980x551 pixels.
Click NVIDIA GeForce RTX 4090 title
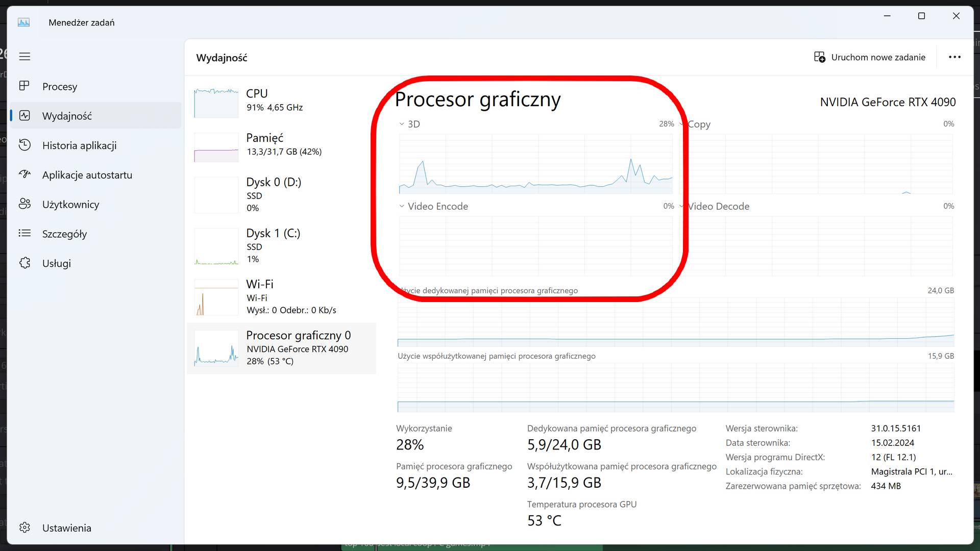point(888,102)
